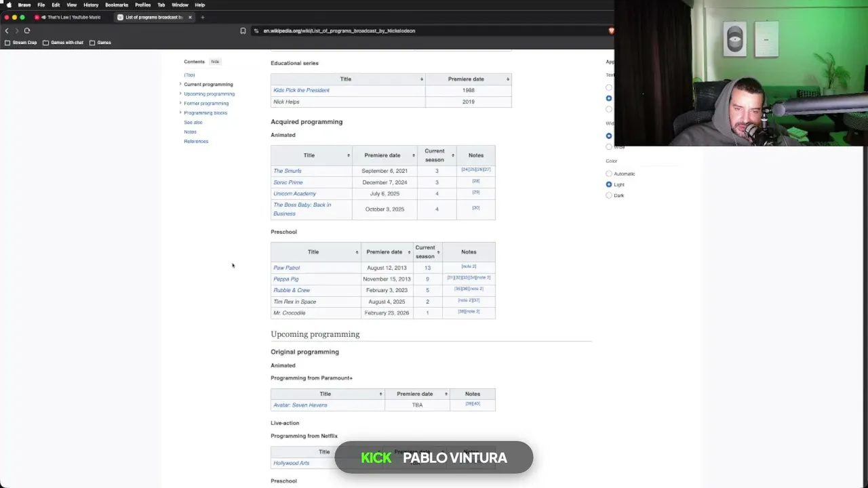Click the TBA premiere date cell
The width and height of the screenshot is (868, 488).
417,405
